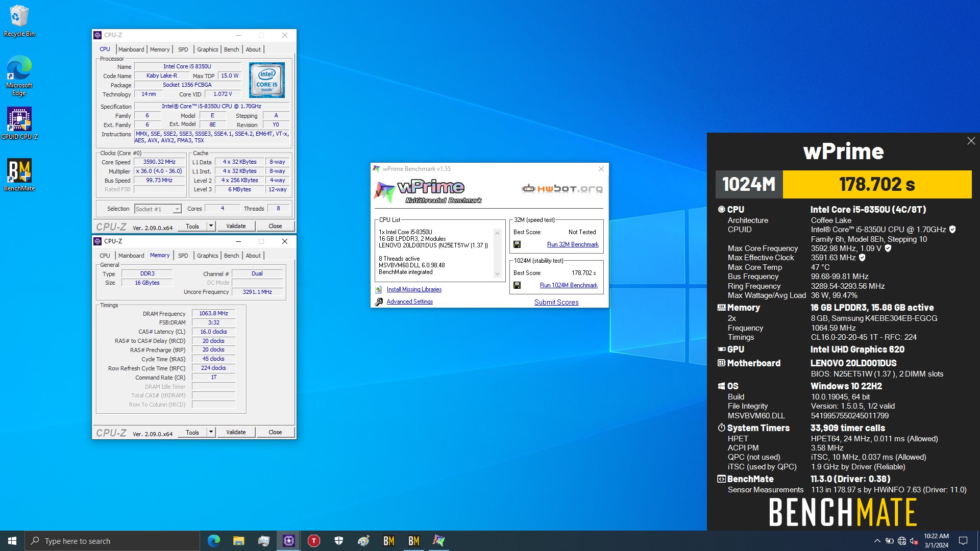Run 1024M Benchmark link in wPrime
The image size is (980, 551).
click(569, 285)
